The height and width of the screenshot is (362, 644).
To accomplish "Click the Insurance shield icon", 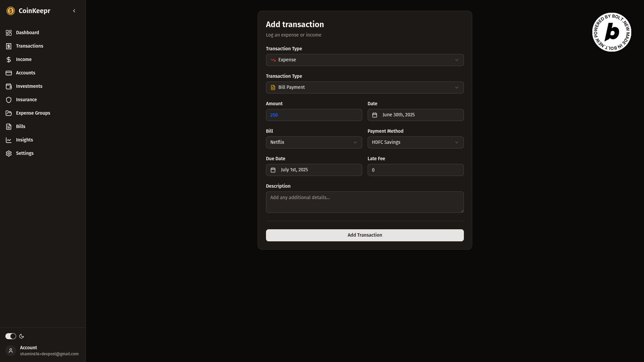I will click(9, 100).
